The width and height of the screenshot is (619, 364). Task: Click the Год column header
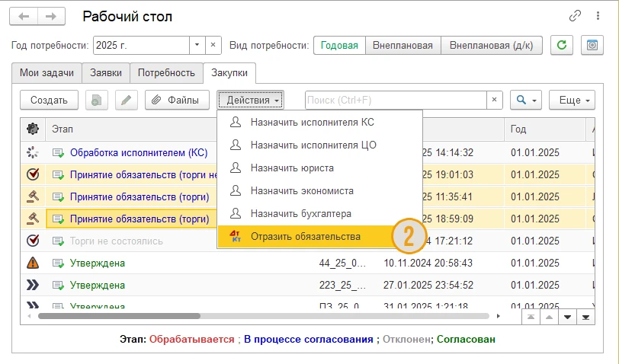[545, 129]
